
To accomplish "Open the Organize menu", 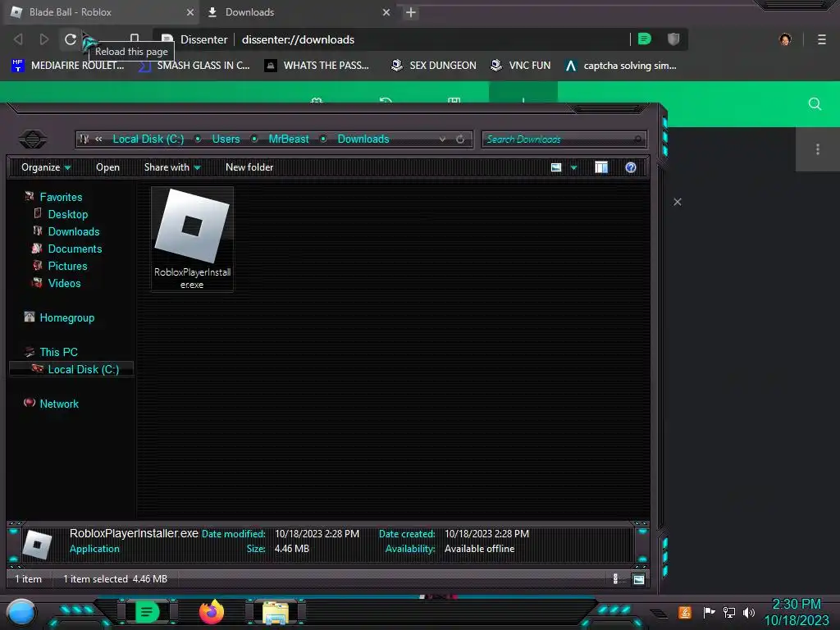I will pyautogui.click(x=46, y=167).
